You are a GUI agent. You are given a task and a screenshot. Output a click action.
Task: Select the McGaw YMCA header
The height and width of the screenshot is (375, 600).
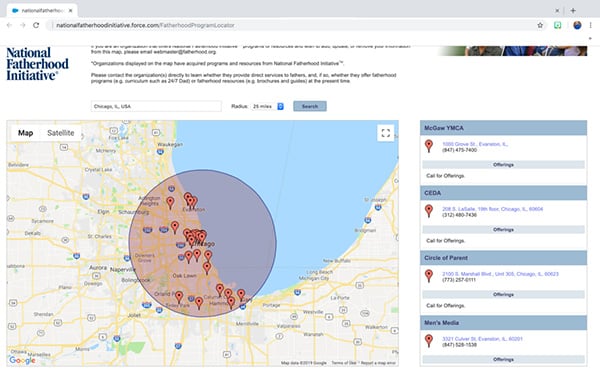coord(504,128)
